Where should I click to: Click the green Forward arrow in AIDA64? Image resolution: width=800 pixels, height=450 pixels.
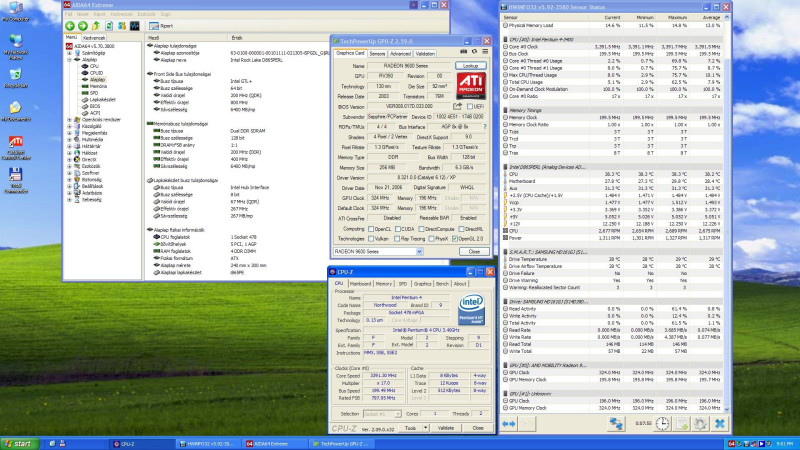(x=83, y=26)
